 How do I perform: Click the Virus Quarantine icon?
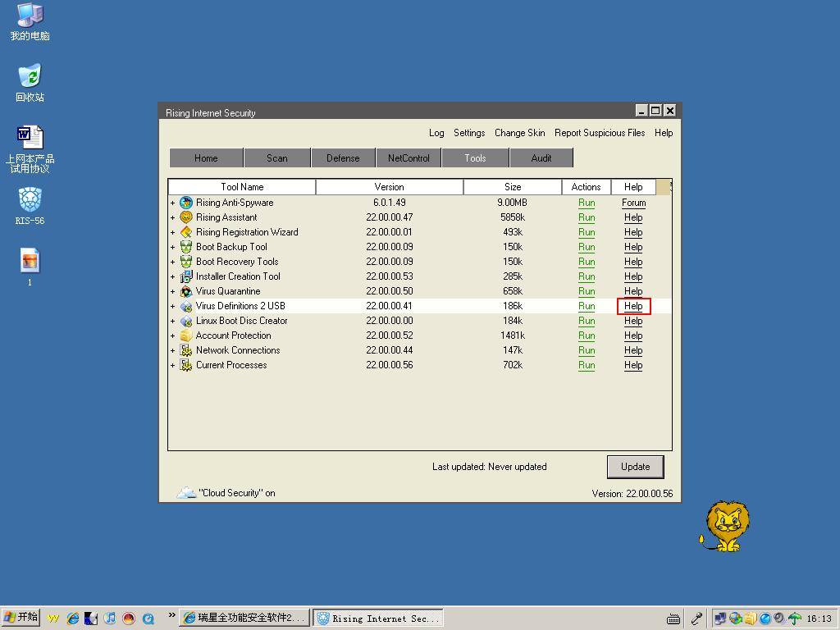click(186, 291)
